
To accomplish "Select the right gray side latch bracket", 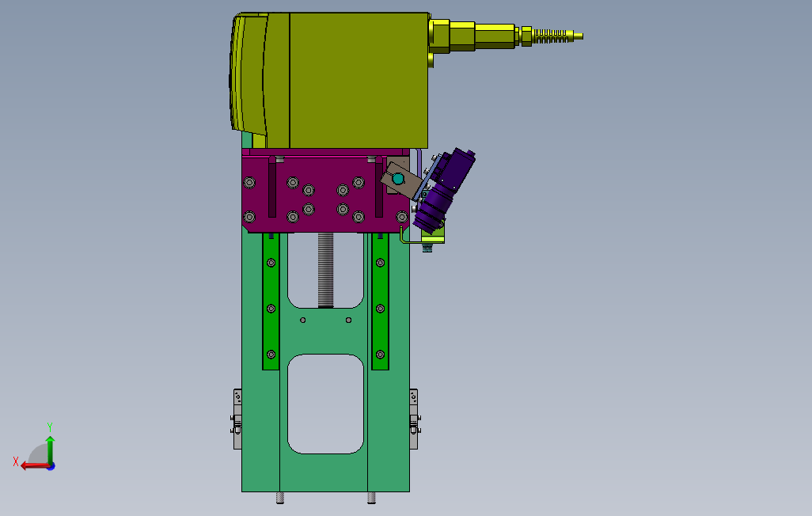I will (x=414, y=419).
